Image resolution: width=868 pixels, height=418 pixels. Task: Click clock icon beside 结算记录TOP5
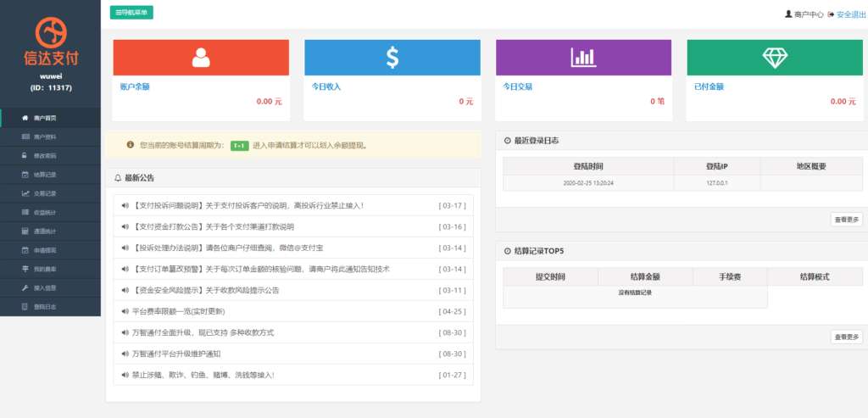coord(508,251)
